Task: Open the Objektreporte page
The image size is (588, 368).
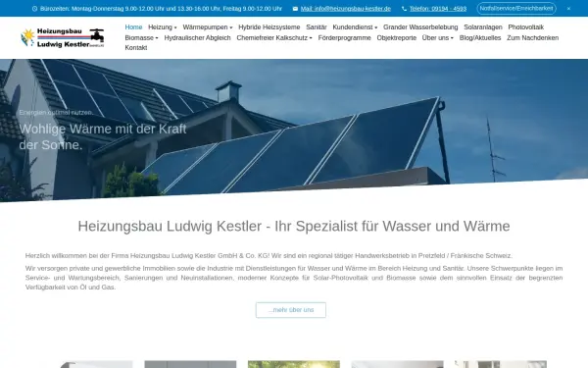Action: [x=396, y=37]
